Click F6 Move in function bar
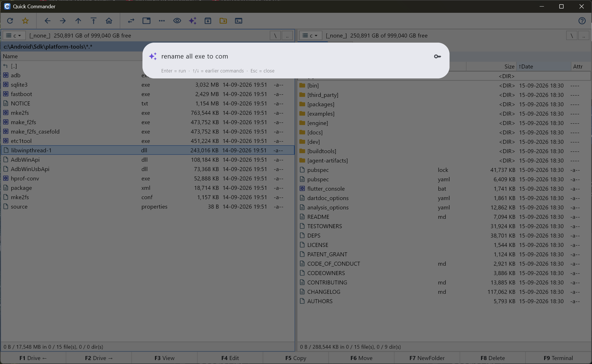 (x=361, y=358)
